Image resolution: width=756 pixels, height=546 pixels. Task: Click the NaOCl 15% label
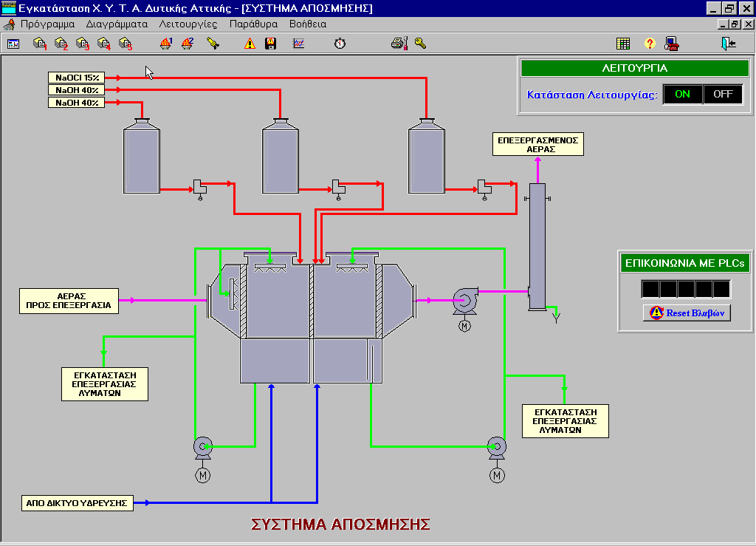tap(78, 78)
